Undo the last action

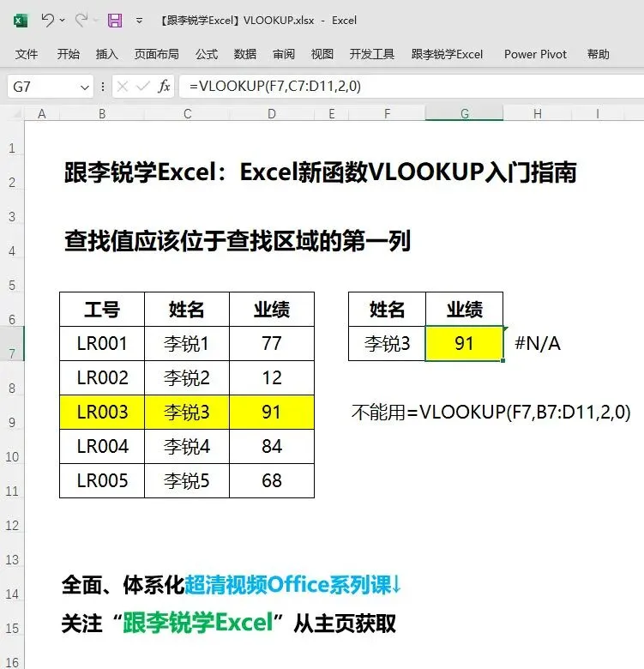tap(47, 20)
